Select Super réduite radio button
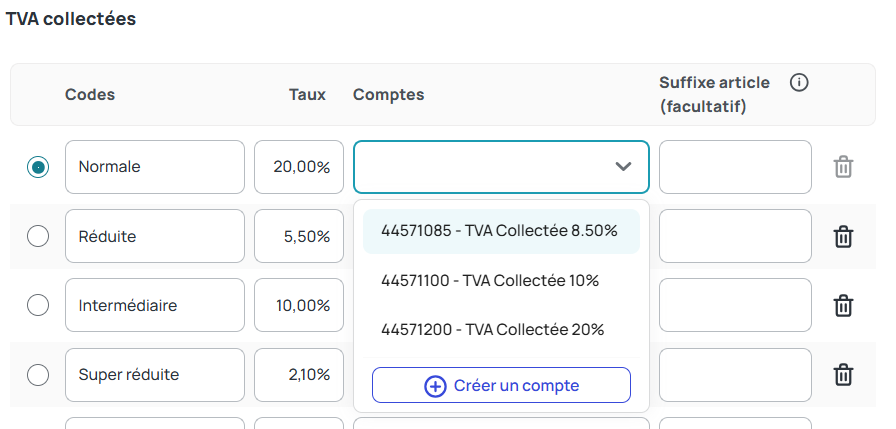 [x=38, y=375]
